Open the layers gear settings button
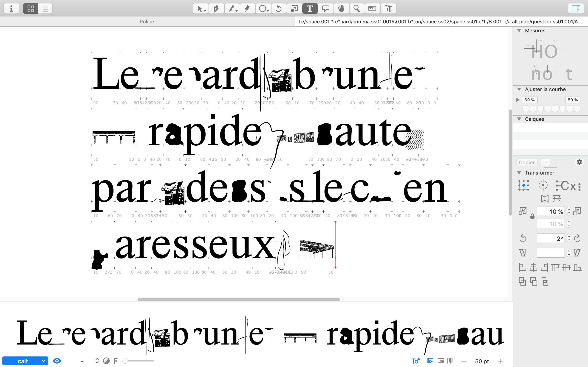This screenshot has height=367, width=588. pos(579,162)
